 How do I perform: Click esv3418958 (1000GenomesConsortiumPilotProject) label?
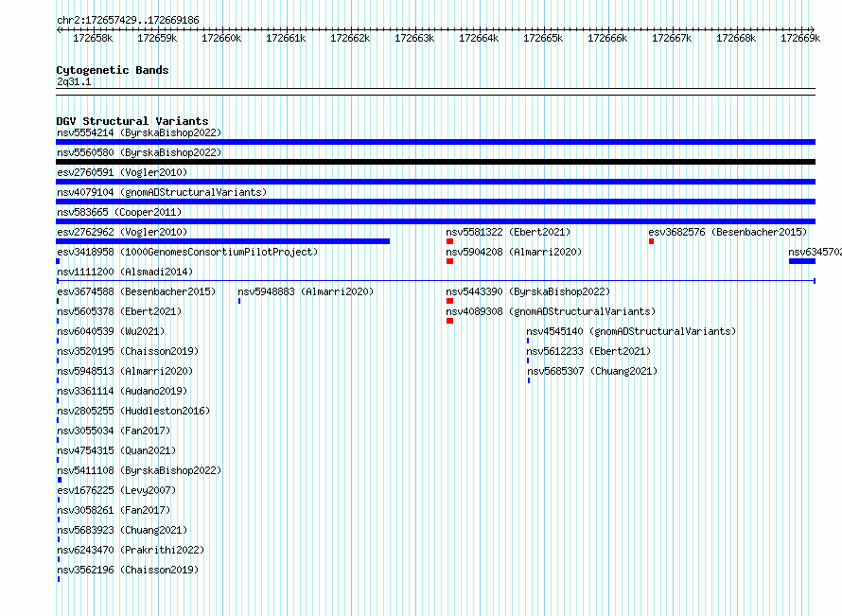pyautogui.click(x=187, y=252)
